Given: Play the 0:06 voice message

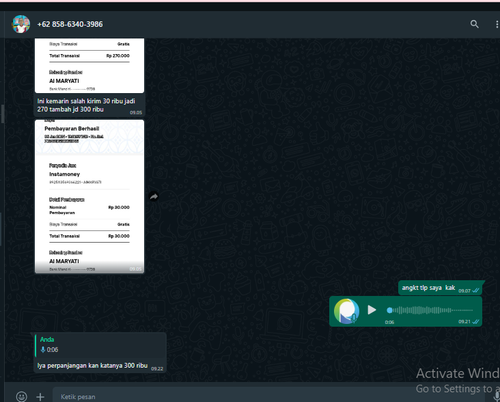Looking at the screenshot, I should (372, 310).
